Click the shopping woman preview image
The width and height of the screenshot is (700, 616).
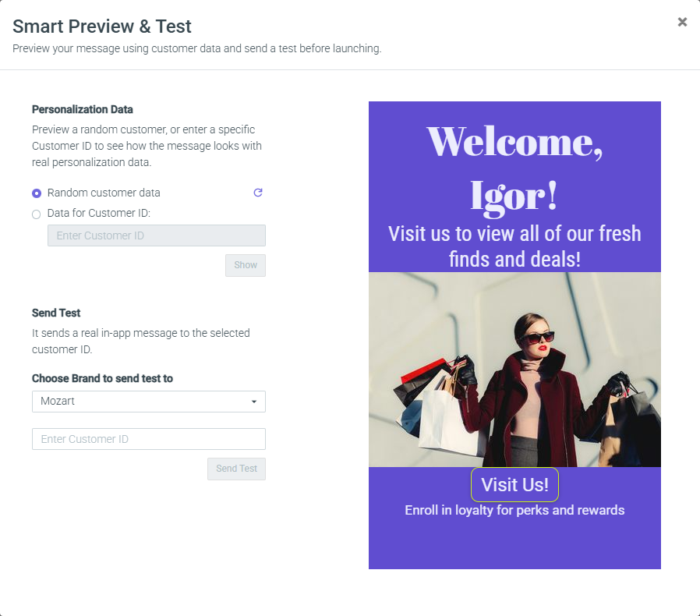(514, 370)
